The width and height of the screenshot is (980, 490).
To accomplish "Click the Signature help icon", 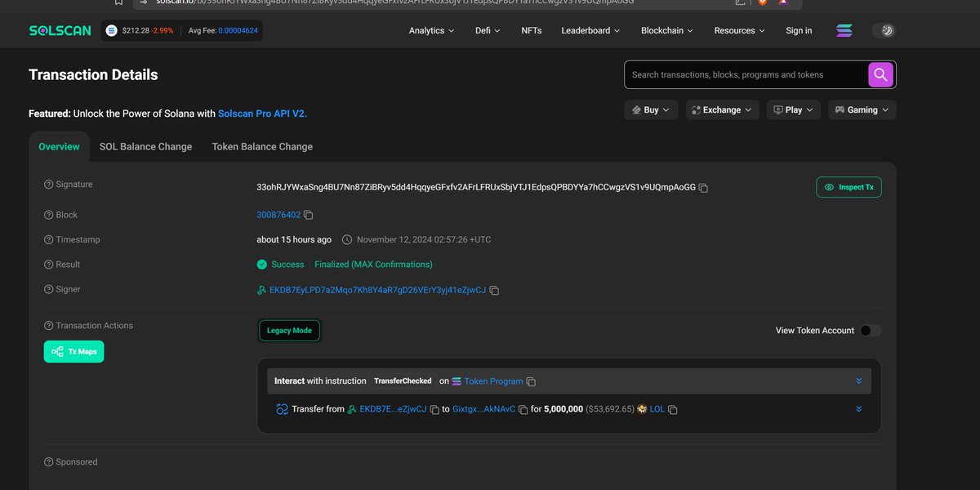I will [48, 185].
